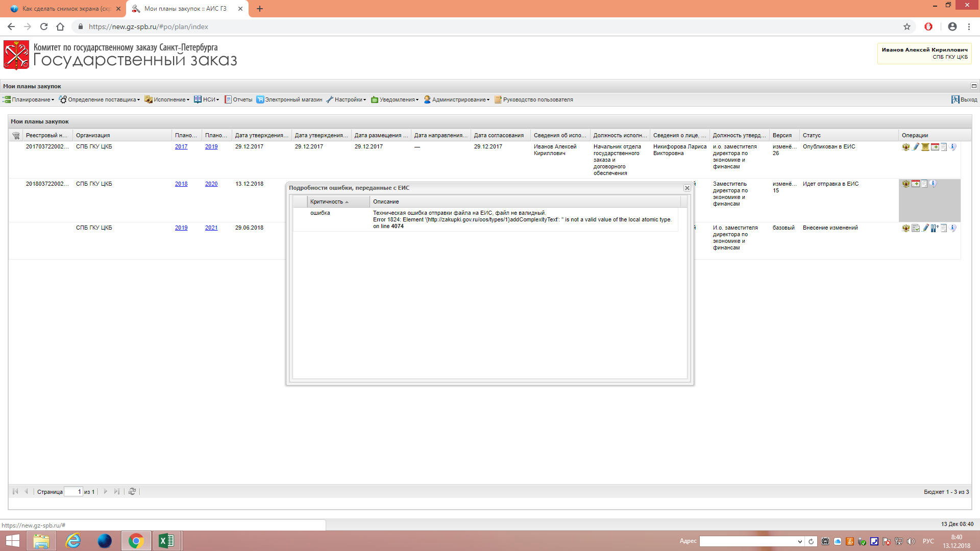Viewport: 980px width, 551px height.
Task: Click the Выход logout button
Action: coord(964,99)
